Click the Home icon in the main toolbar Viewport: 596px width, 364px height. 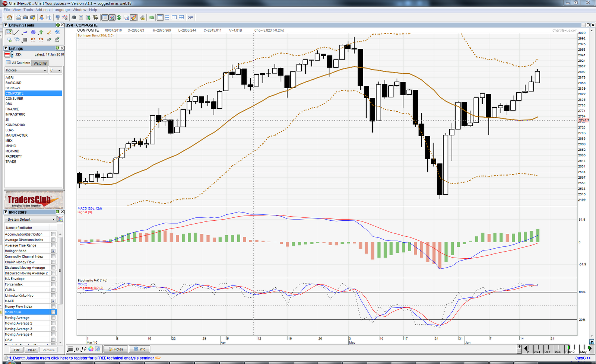10,17
